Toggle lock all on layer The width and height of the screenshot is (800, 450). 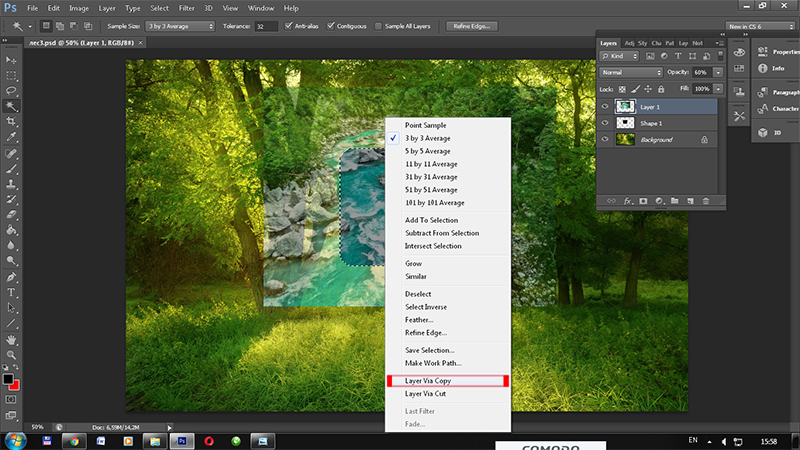(x=661, y=89)
